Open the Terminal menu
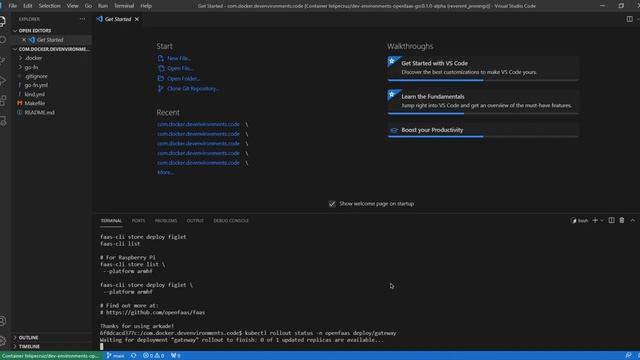Screen dimensions: 640x360 point(124,6)
